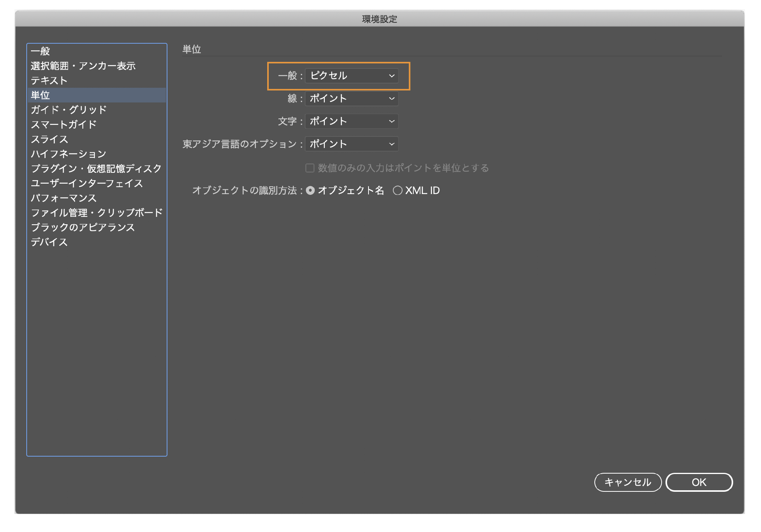The width and height of the screenshot is (761, 532).
Task: Open ガイド・グリッド preferences
Action: pyautogui.click(x=97, y=110)
